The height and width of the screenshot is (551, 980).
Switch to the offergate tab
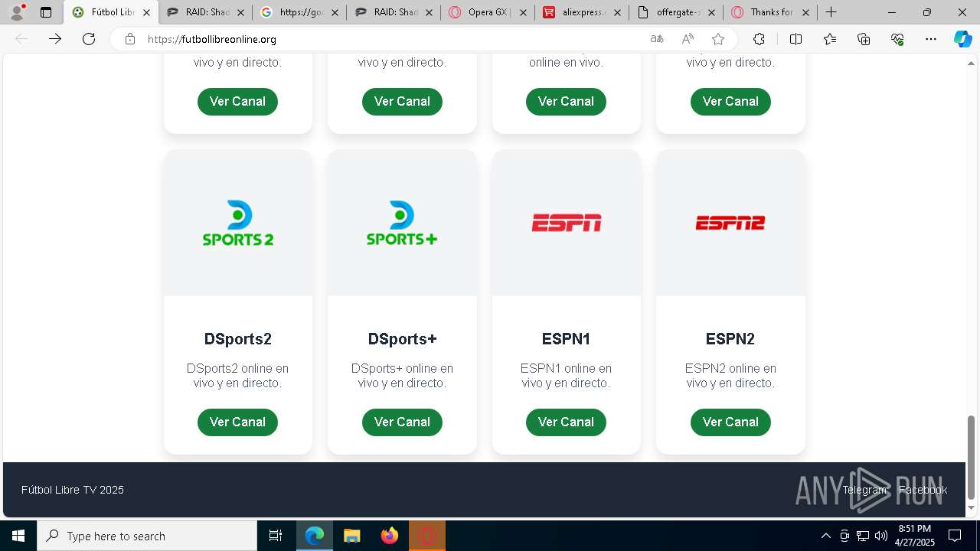tap(675, 12)
